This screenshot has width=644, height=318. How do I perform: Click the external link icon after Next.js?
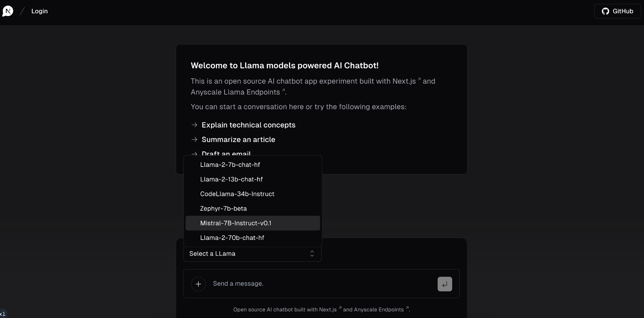[x=419, y=79]
